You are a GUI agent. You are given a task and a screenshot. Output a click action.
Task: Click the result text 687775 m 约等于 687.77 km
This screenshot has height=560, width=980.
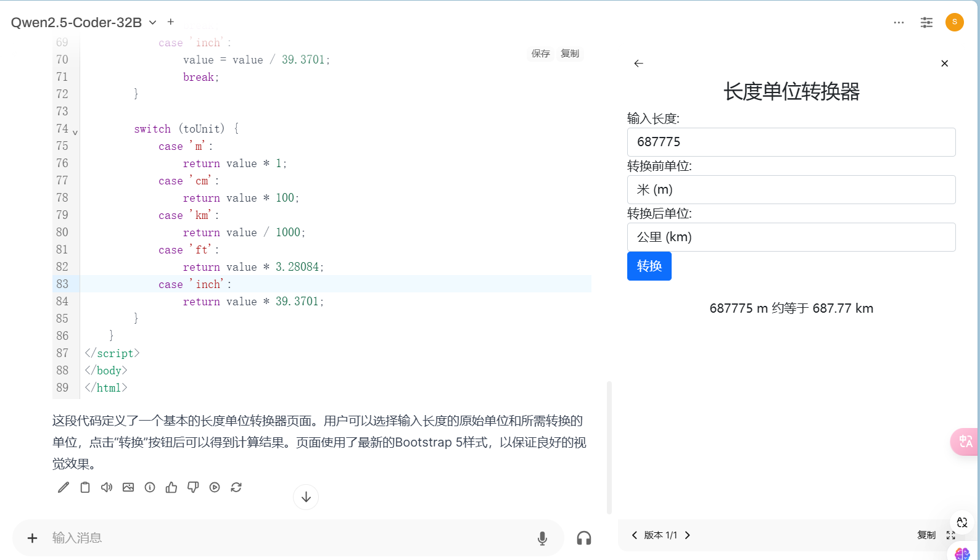tap(791, 308)
